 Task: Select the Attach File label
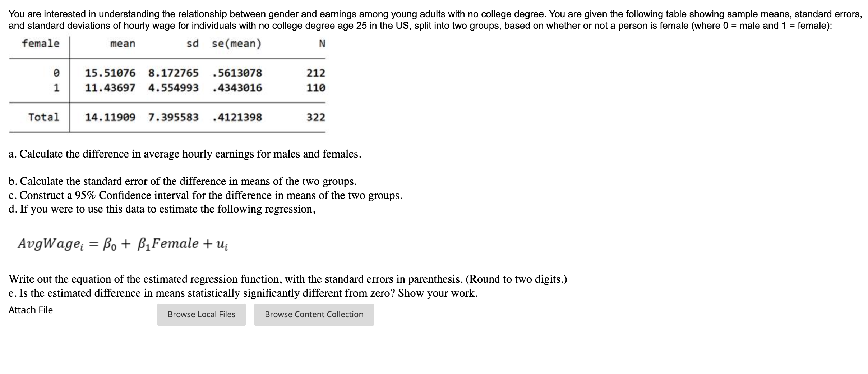(x=31, y=310)
